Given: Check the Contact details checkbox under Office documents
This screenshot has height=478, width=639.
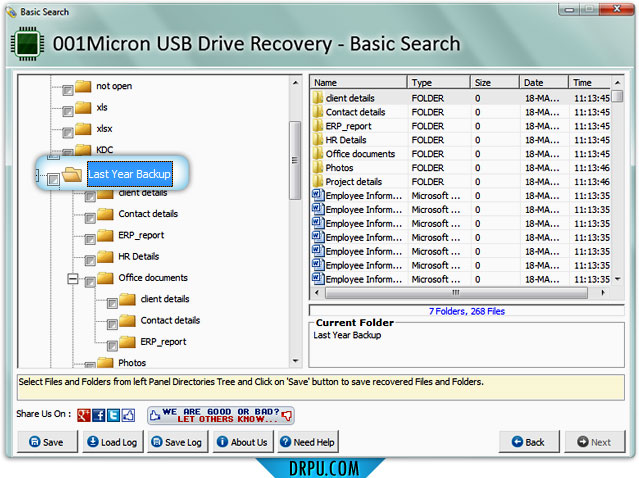Looking at the screenshot, I should pyautogui.click(x=112, y=324).
